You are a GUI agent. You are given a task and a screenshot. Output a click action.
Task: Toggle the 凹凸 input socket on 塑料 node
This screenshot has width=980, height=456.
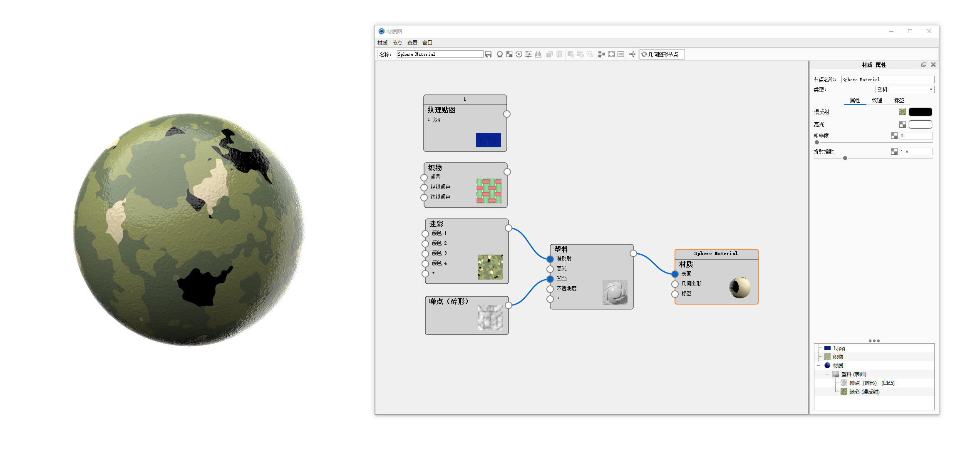coord(550,279)
